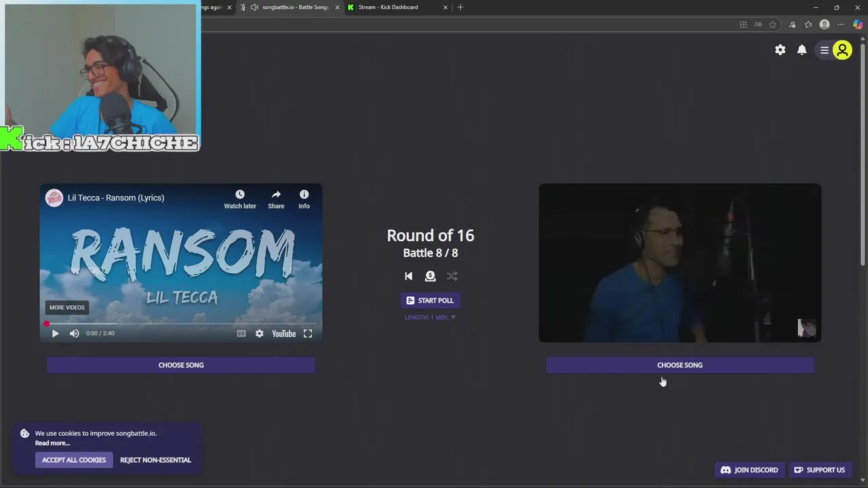Open the browser read aloud icon
This screenshot has width=868, height=488.
[x=758, y=24]
